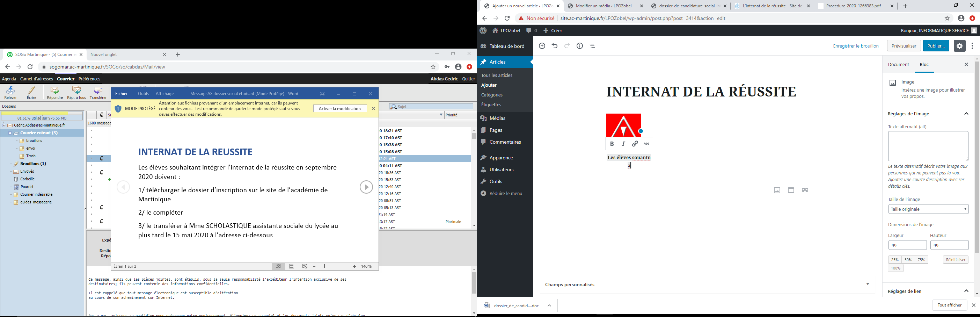Undo the last edit in WordPress editor
Screen dimensions: 980x317
(555, 46)
